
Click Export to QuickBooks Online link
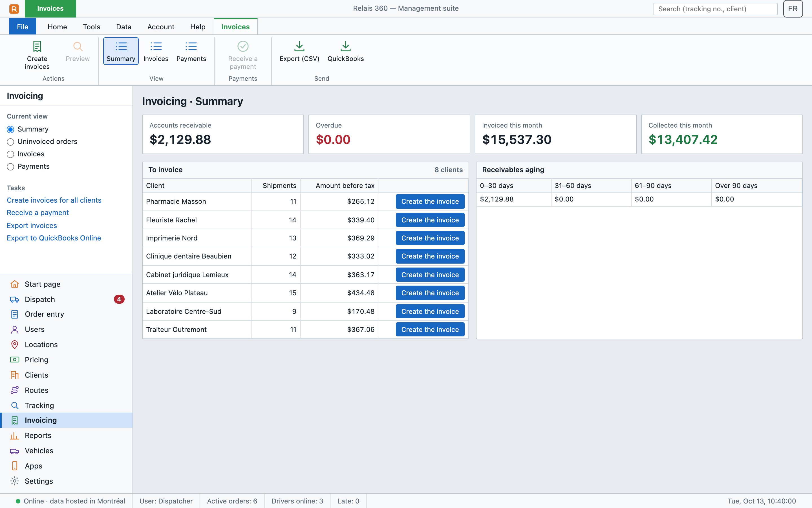[x=54, y=238]
